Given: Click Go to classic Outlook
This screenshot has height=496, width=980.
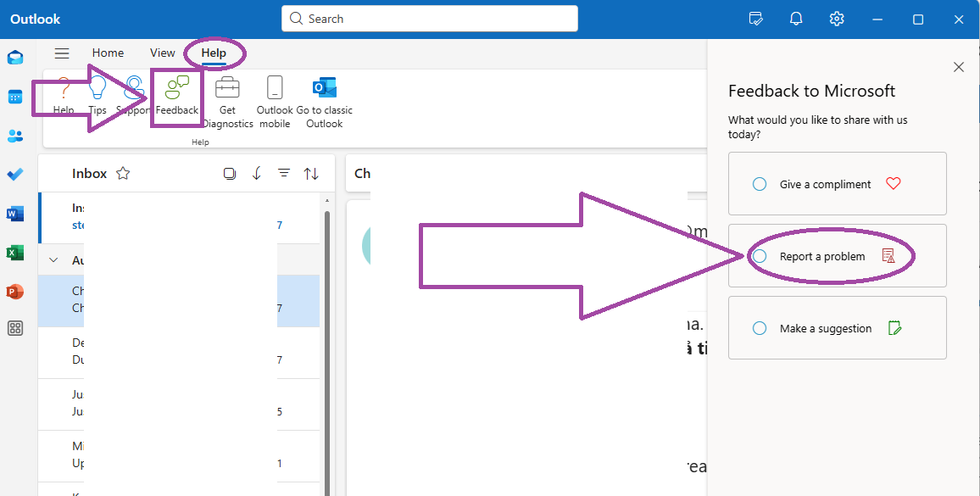Looking at the screenshot, I should (325, 102).
